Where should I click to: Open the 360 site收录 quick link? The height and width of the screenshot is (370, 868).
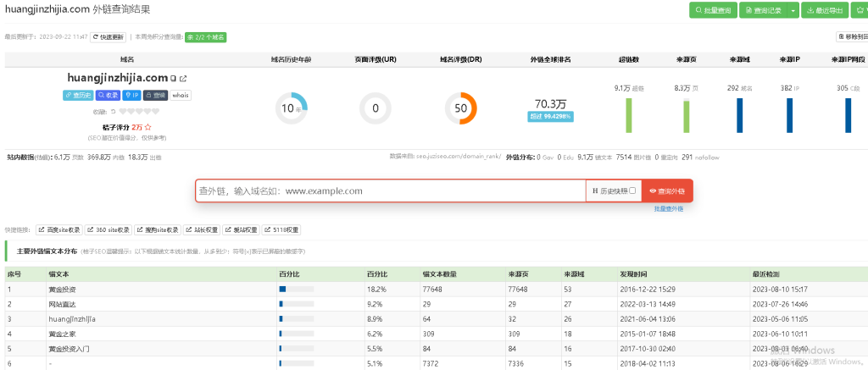click(x=109, y=230)
